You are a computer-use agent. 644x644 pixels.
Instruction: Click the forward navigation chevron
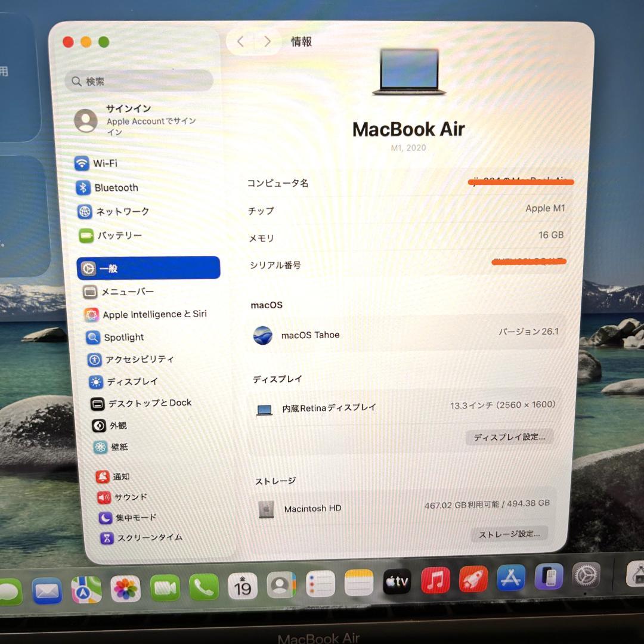point(267,41)
